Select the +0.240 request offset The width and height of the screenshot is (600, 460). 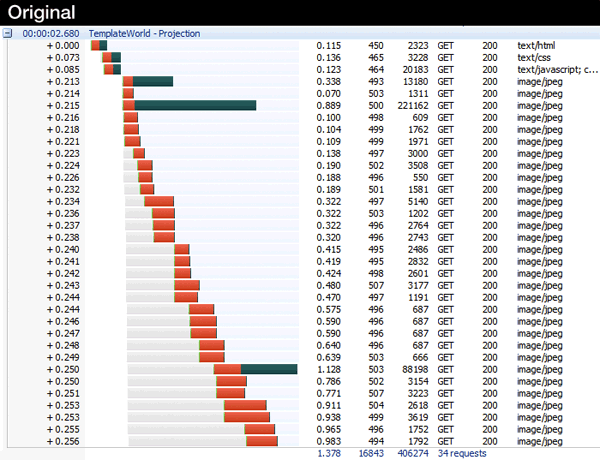tap(63, 250)
